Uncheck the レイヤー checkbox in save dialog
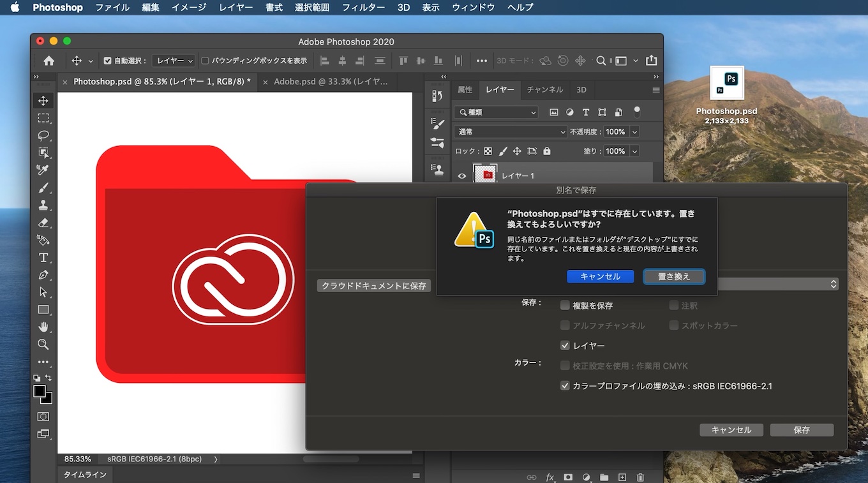Viewport: 868px width, 483px height. [x=565, y=345]
